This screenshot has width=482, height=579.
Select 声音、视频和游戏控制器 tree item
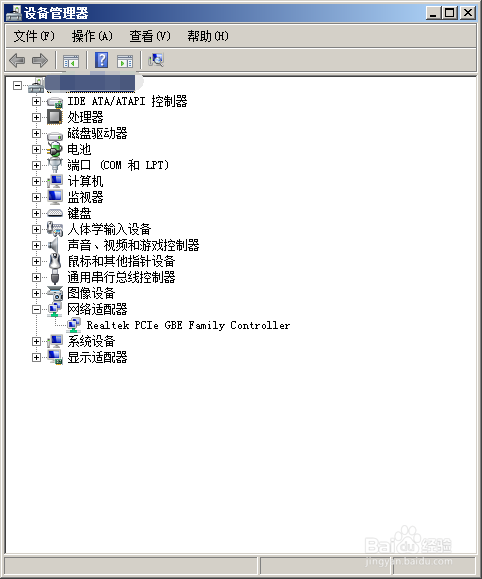[x=133, y=245]
